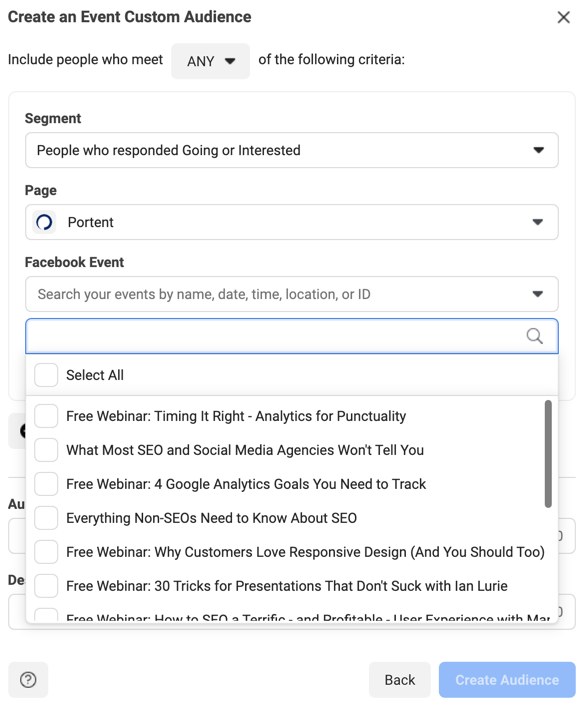Open the Portent page dropdown
Viewport: 584px width, 702px height.
point(292,222)
